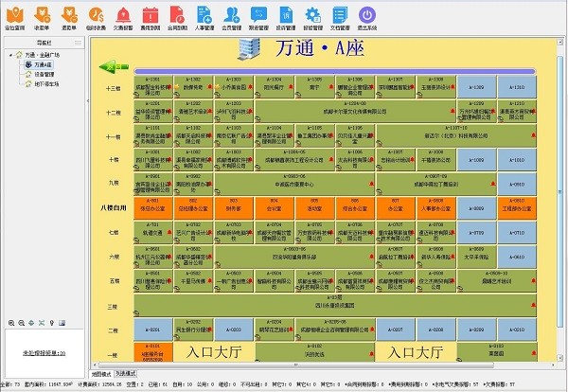Select 地下停车场 in the navigation tree
Viewport: 568px width, 392px height.
tap(42, 84)
